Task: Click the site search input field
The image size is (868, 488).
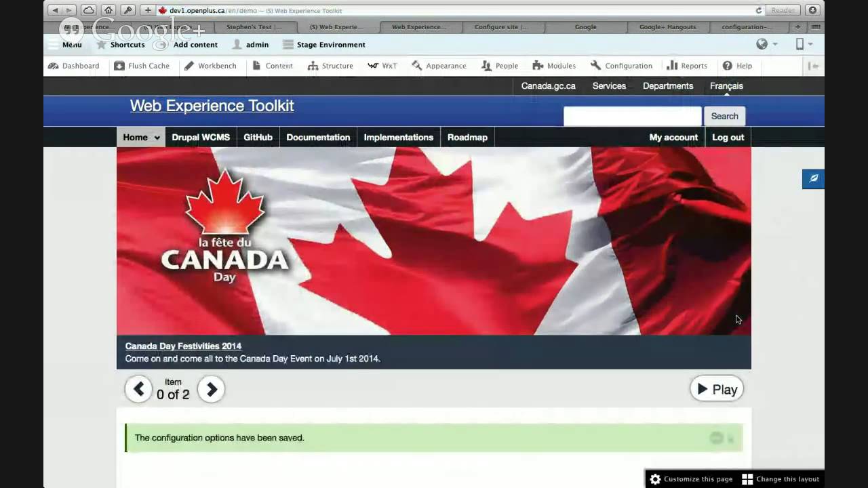Action: coord(632,116)
